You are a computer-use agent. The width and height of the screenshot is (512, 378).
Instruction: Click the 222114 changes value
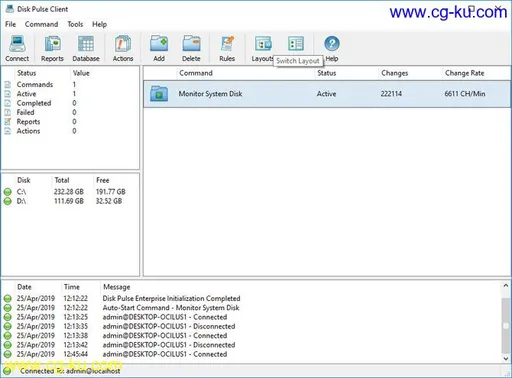pyautogui.click(x=391, y=94)
